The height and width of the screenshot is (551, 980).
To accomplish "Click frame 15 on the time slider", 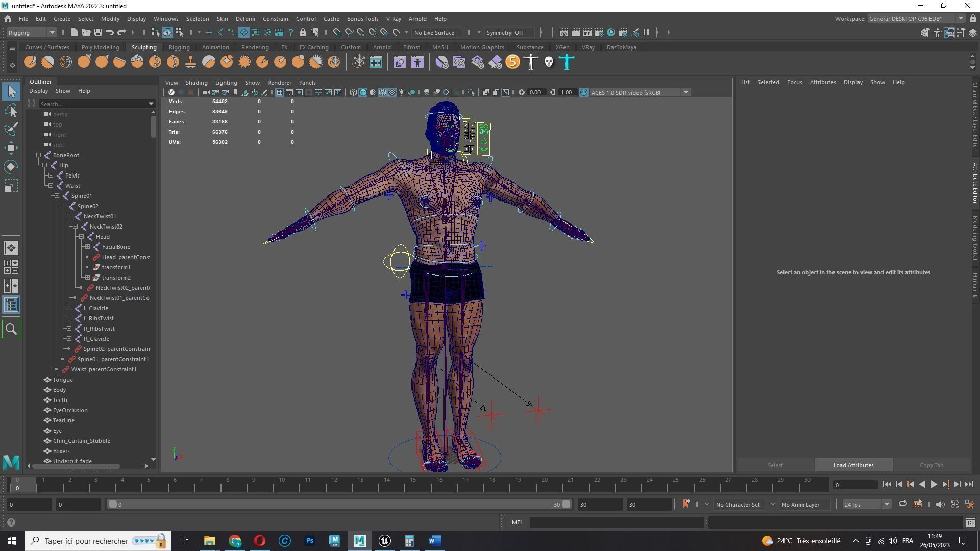I will [413, 485].
